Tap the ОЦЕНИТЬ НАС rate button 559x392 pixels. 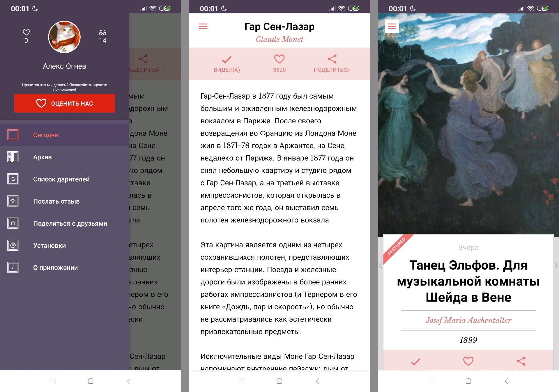pos(65,103)
